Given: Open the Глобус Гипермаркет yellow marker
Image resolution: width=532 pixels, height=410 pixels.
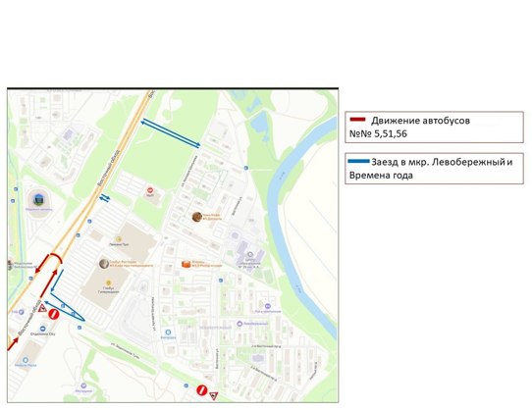Looking at the screenshot, I should 109,282.
